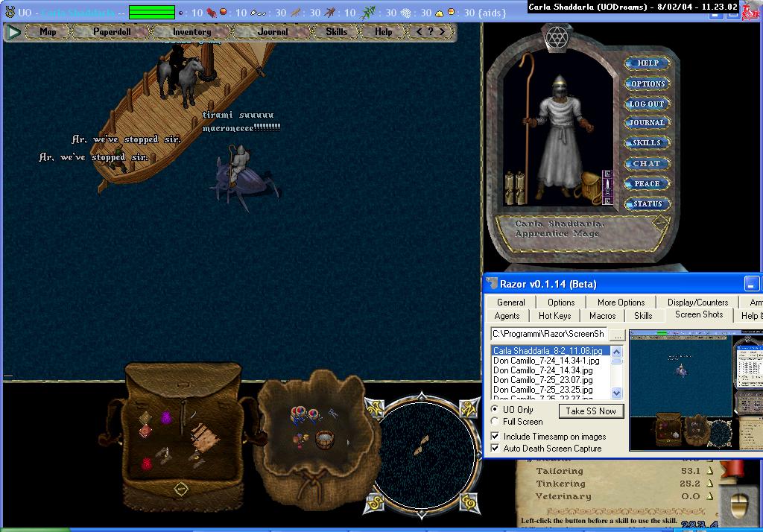Open Paperdoll from the top menu bar
Screen dimensions: 763x532
(112, 31)
